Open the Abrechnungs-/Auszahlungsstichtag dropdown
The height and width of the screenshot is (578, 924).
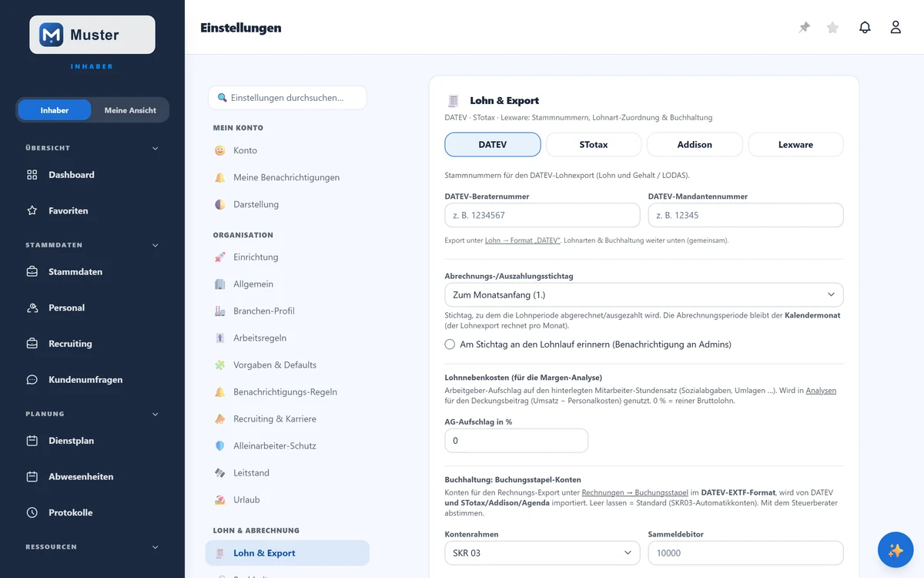(x=644, y=294)
